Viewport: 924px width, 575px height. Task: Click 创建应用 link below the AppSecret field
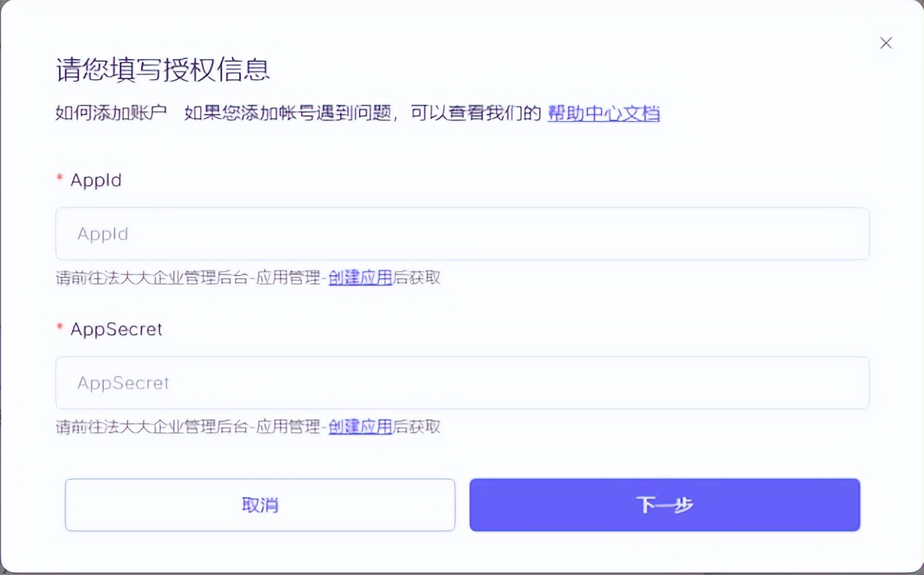coord(360,427)
